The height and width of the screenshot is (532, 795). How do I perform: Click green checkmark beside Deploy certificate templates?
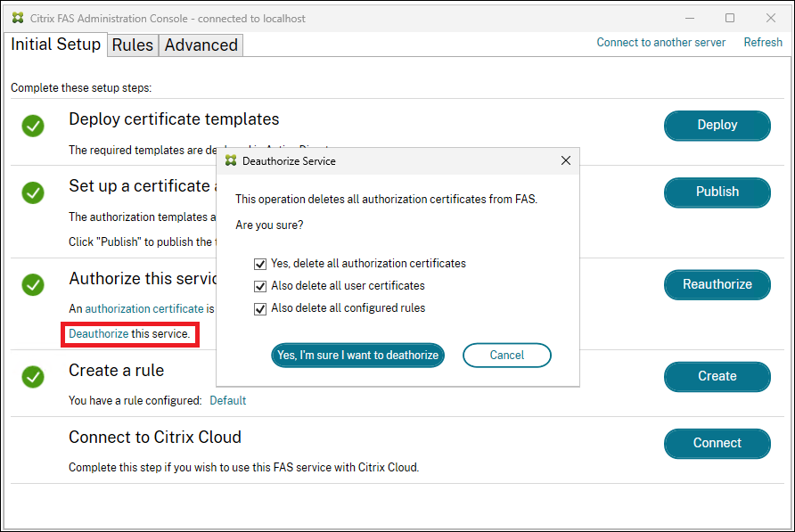click(33, 127)
